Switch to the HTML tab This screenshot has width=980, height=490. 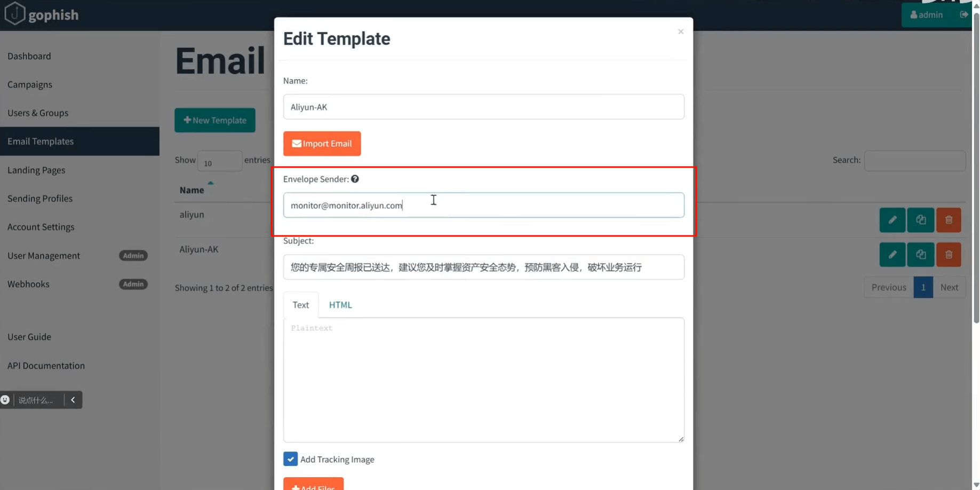point(340,305)
